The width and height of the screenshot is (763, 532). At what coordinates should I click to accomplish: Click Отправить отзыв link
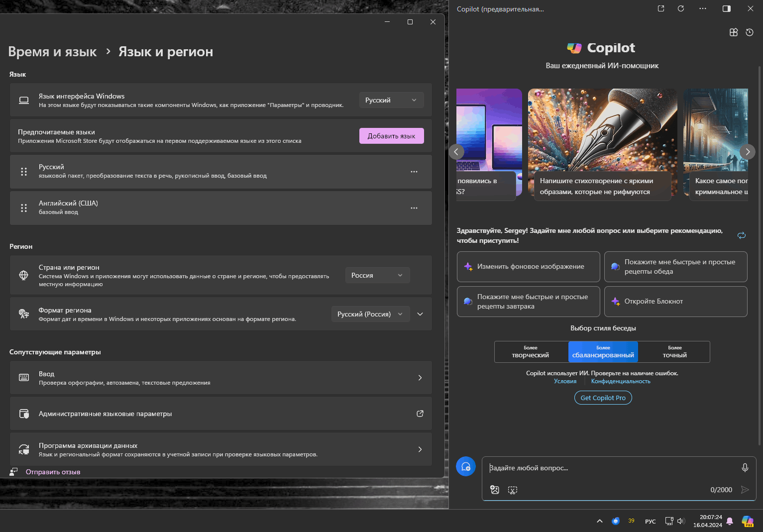pos(53,472)
